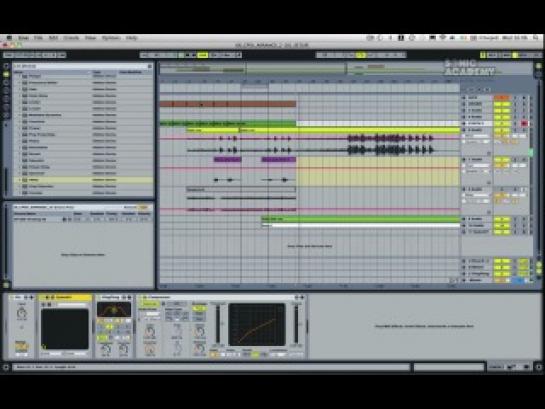Image resolution: width=545 pixels, height=409 pixels.
Task: Select the second purple MIDI clip
Action: [279, 159]
